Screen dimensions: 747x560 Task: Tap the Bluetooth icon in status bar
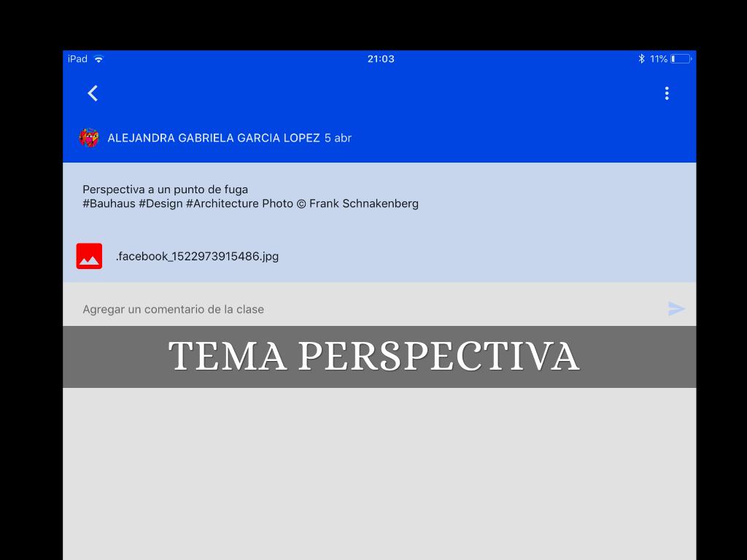[641, 59]
